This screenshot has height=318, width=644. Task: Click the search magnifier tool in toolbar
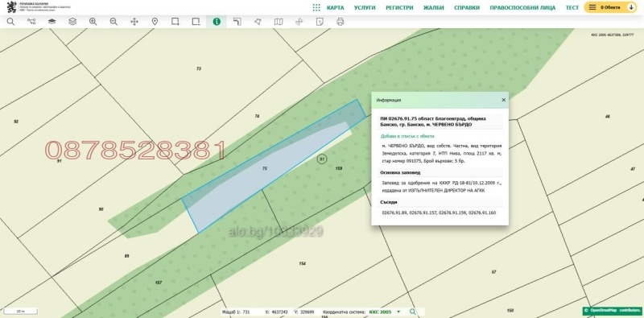point(10,22)
